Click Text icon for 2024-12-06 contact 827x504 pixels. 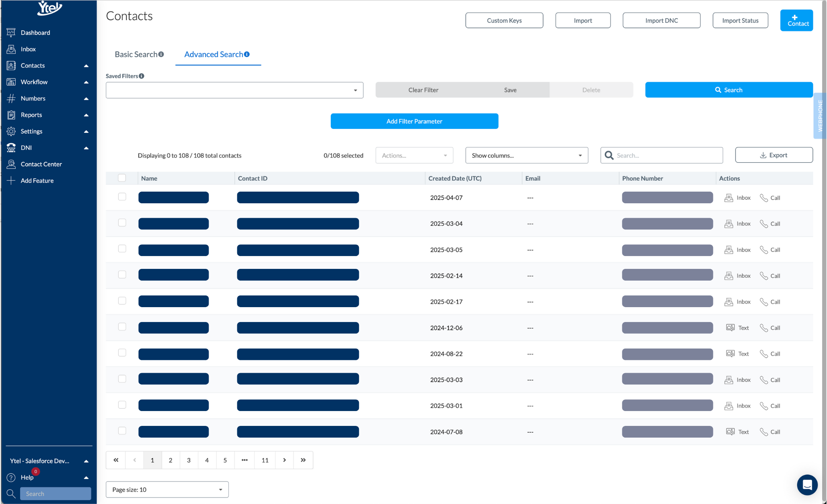(730, 328)
